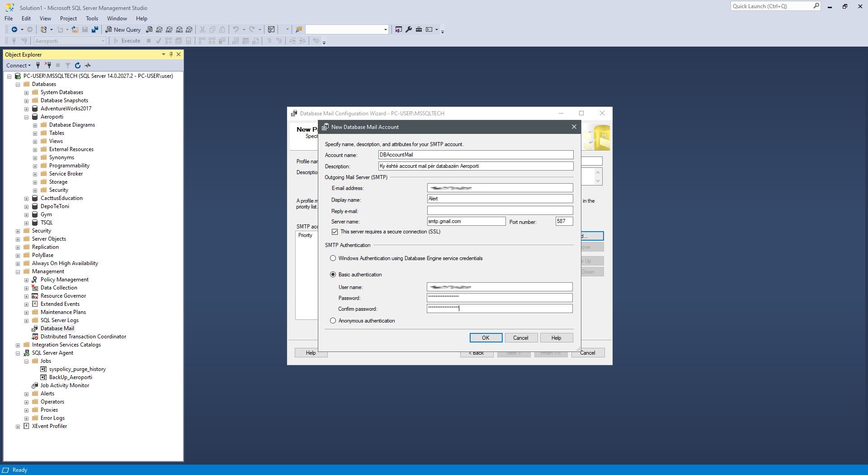
Task: Open the Connect dropdown in Object Explorer
Action: click(x=19, y=65)
